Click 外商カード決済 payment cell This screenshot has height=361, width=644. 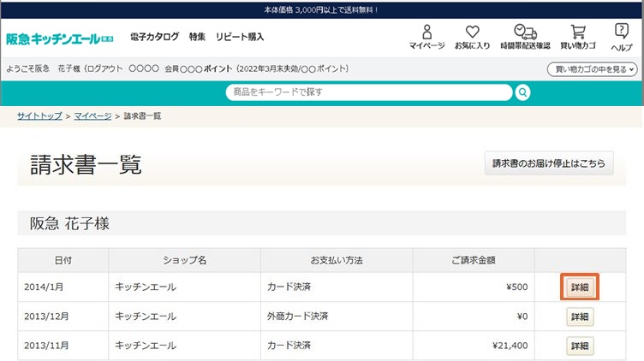tap(337, 317)
